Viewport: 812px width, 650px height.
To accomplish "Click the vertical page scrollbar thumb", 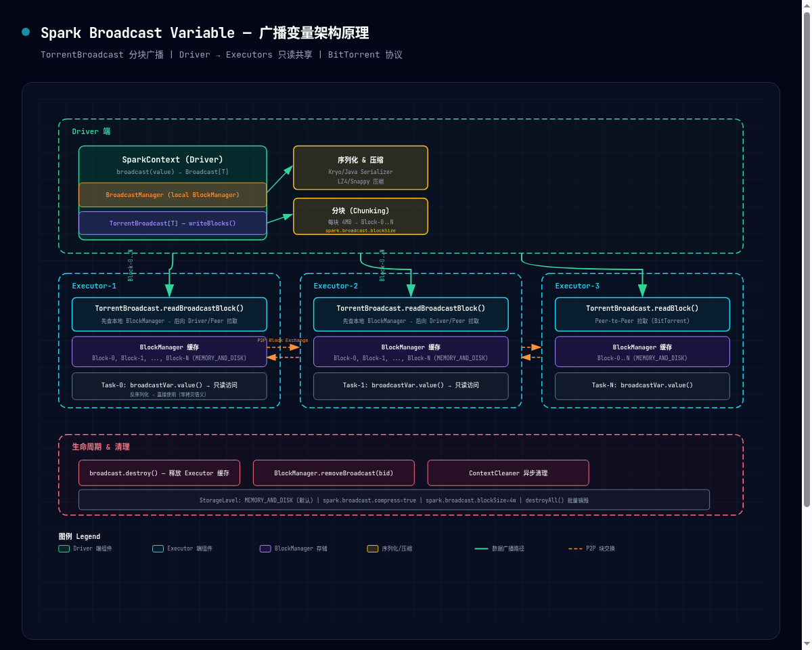I will [x=807, y=259].
